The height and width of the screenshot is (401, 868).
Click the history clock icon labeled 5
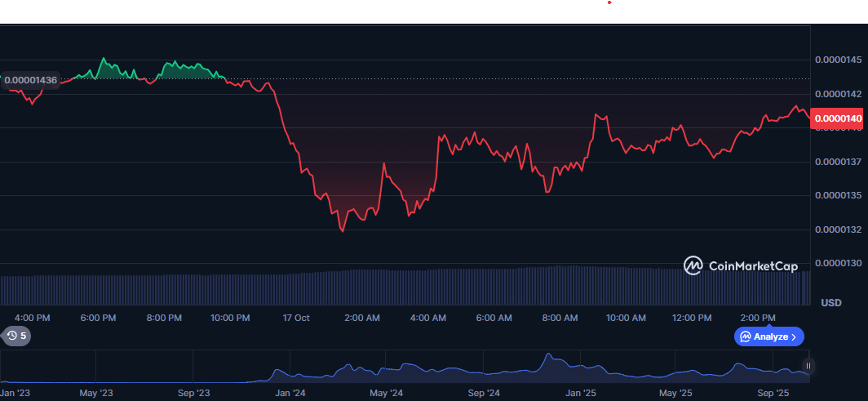11,336
